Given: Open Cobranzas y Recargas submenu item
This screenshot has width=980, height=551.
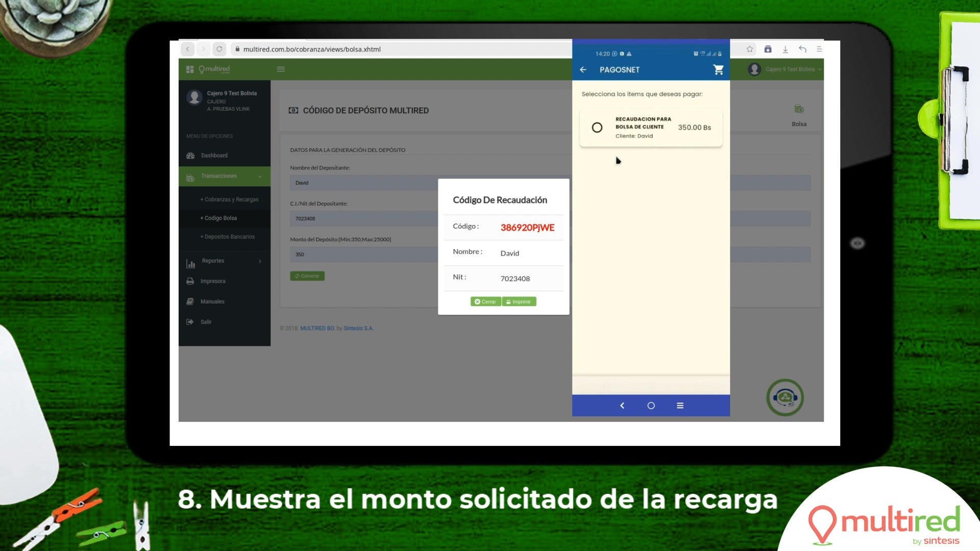Looking at the screenshot, I should tap(229, 199).
